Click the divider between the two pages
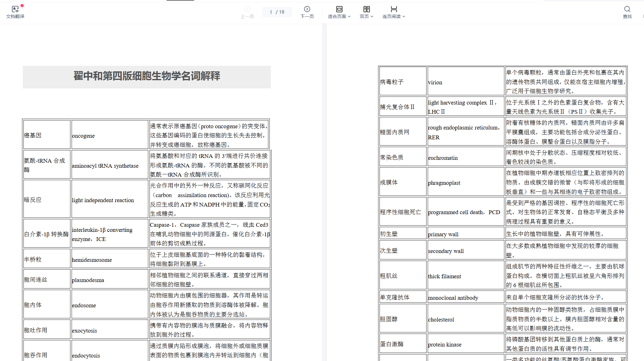Screen dimensions: 644x361 tap(324, 190)
